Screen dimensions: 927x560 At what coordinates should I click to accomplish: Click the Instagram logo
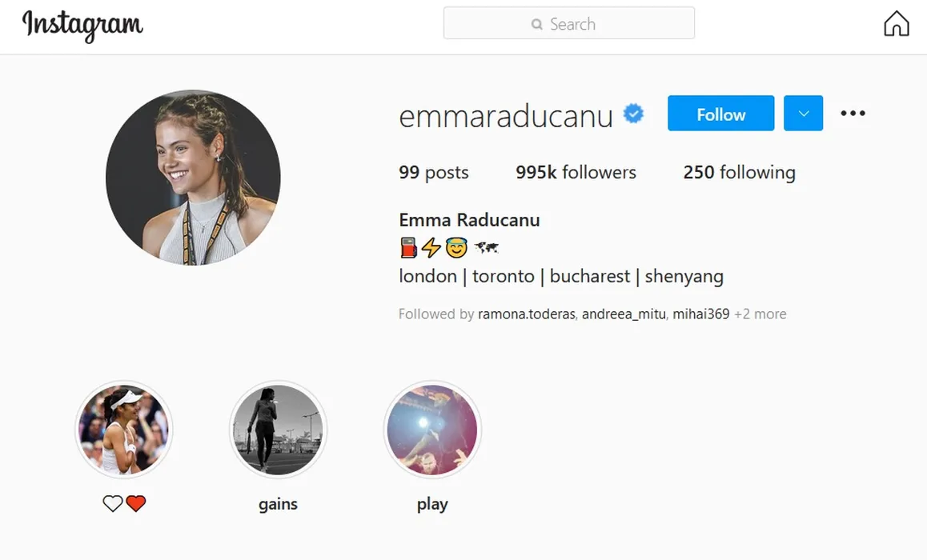coord(82,26)
